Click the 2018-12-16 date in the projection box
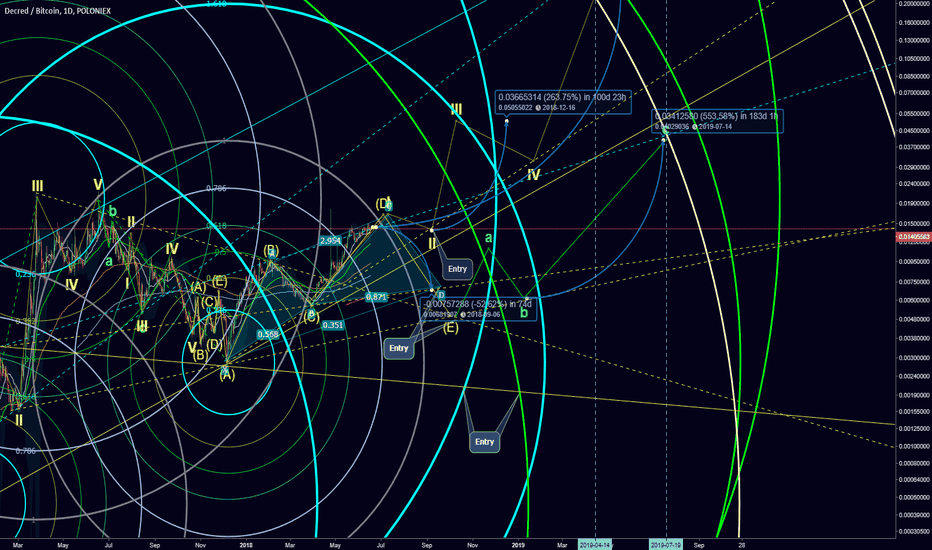 pyautogui.click(x=558, y=108)
